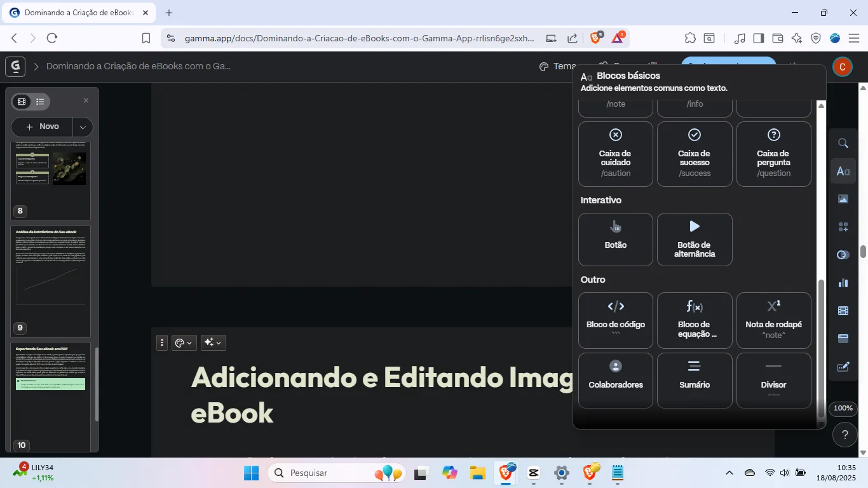Open the smart layouts grid-plus icon

[843, 227]
